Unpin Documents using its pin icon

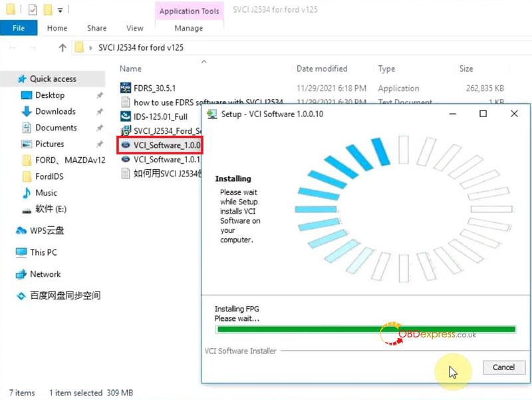pyautogui.click(x=100, y=128)
